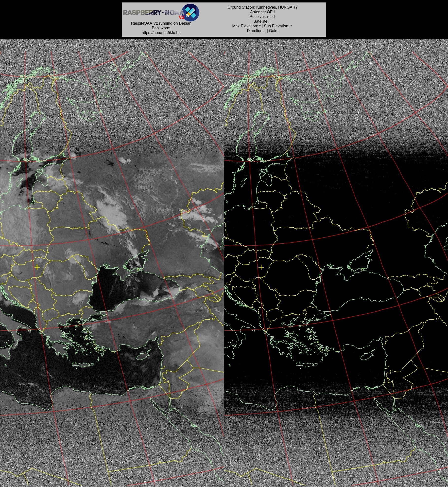Image resolution: width=448 pixels, height=487 pixels.
Task: Click the Raspberry-NOAA V2 satellite logo icon
Action: click(x=190, y=12)
